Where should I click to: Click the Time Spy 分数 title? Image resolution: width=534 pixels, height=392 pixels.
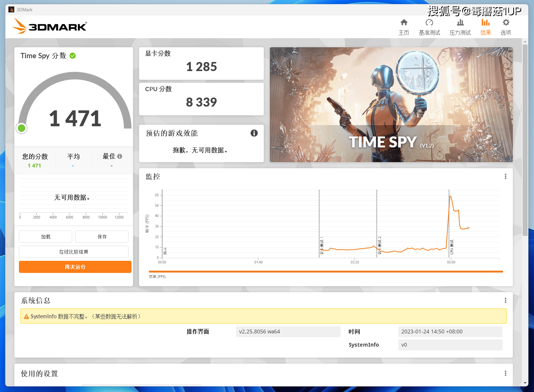pos(43,56)
